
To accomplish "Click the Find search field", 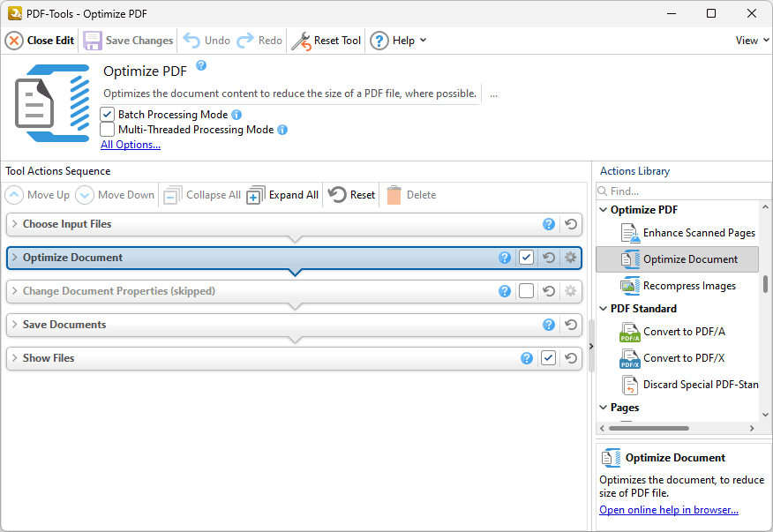I will pos(683,191).
